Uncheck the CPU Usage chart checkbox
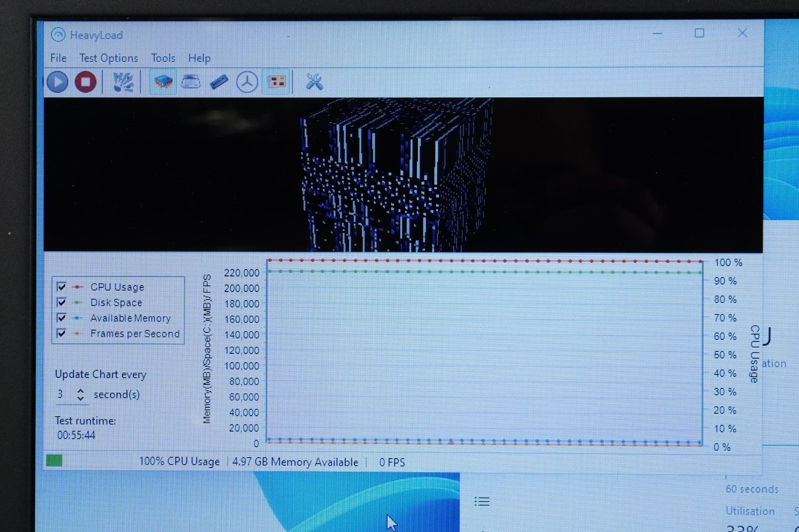This screenshot has height=532, width=799. tap(61, 286)
